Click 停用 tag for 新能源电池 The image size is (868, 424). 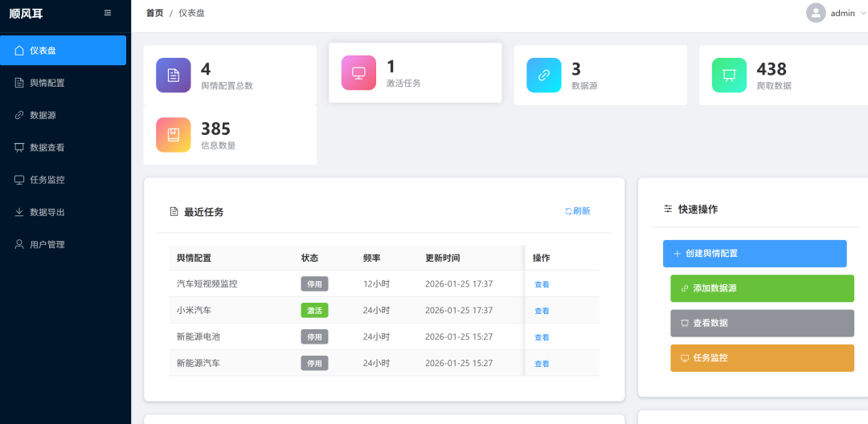(x=314, y=336)
